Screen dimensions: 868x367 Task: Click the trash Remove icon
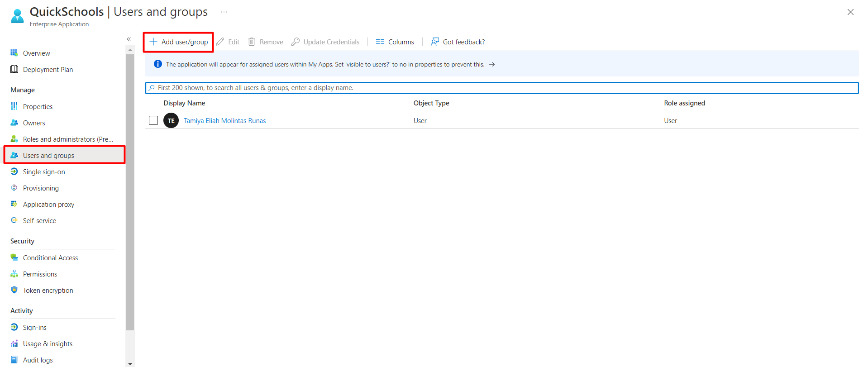[x=252, y=42]
